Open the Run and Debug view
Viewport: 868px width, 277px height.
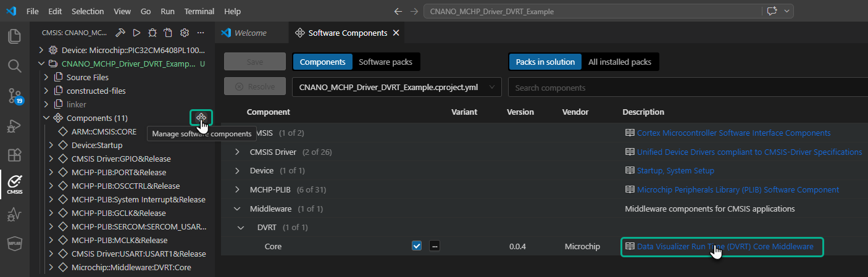point(14,126)
